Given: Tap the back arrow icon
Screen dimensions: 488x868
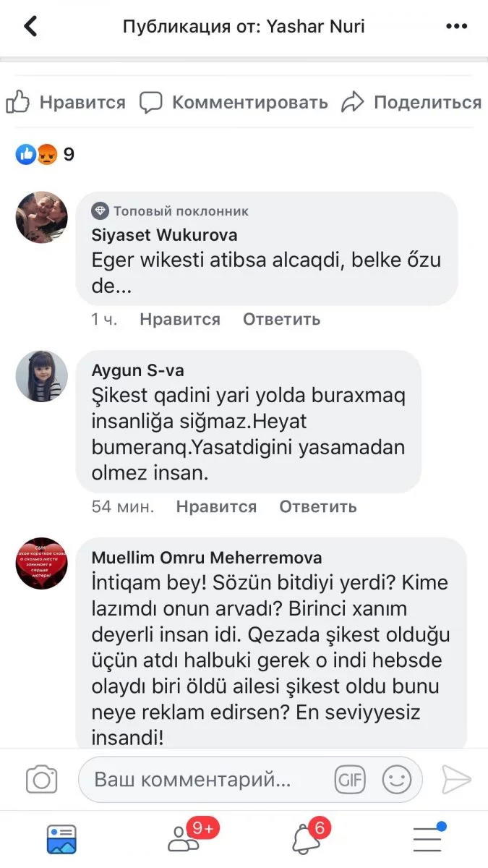Looking at the screenshot, I should pos(30,27).
